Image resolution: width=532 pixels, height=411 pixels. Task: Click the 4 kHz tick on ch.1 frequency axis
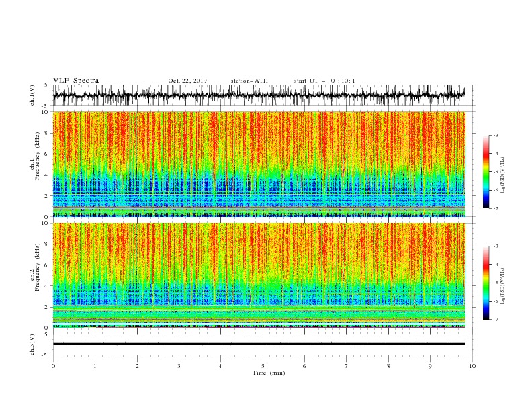46,175
